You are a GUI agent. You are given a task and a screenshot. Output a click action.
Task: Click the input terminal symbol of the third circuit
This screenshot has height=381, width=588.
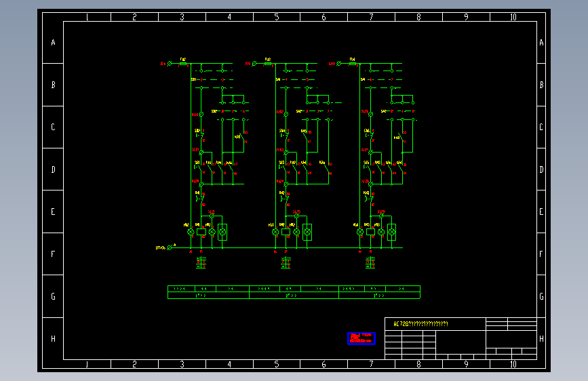(x=338, y=64)
